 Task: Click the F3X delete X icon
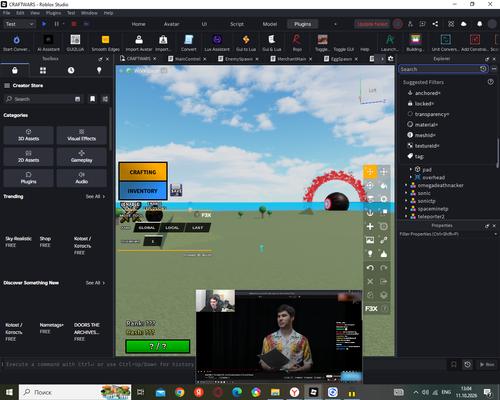click(x=370, y=282)
